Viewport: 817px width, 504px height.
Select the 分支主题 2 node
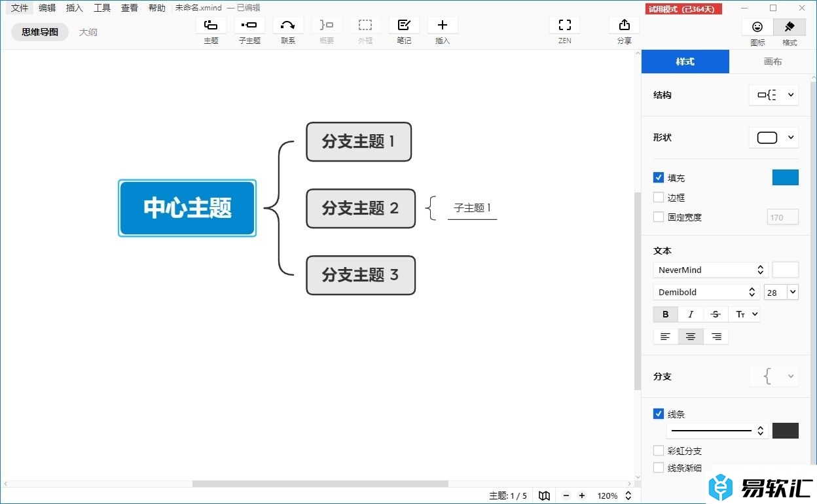(x=361, y=208)
